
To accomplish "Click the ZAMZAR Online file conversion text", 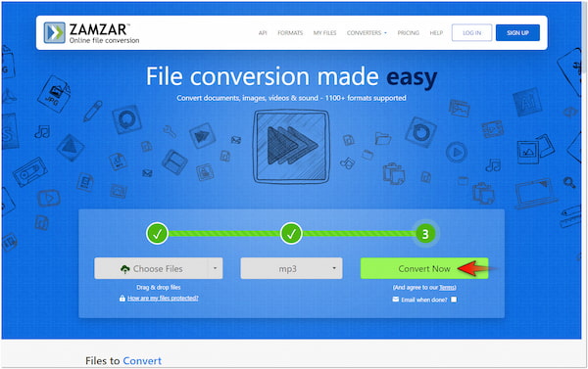I will (x=104, y=33).
